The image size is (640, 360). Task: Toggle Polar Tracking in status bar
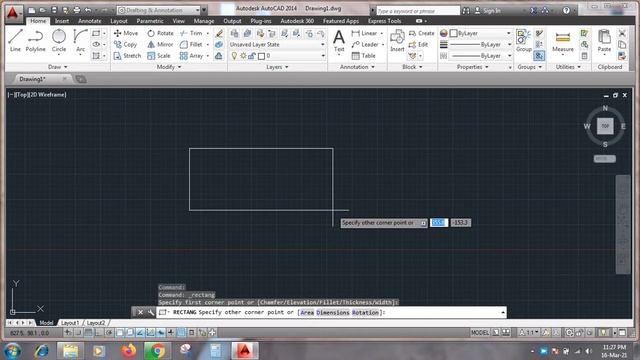[109, 333]
